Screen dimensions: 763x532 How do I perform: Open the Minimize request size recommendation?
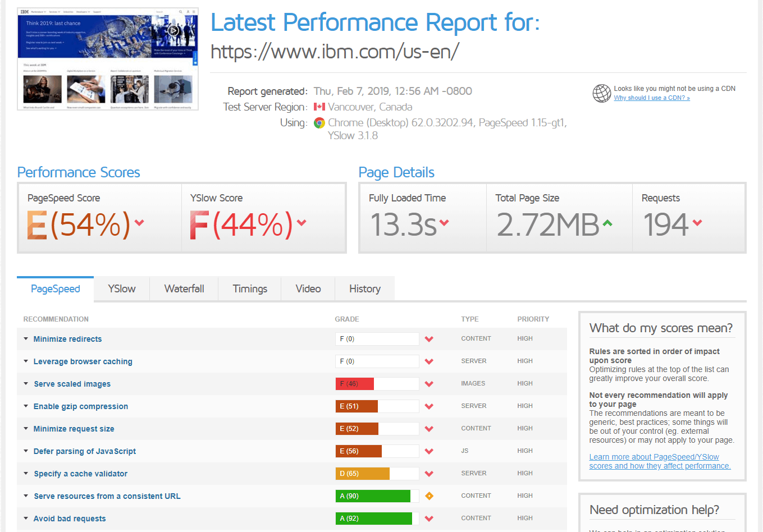[x=74, y=429]
